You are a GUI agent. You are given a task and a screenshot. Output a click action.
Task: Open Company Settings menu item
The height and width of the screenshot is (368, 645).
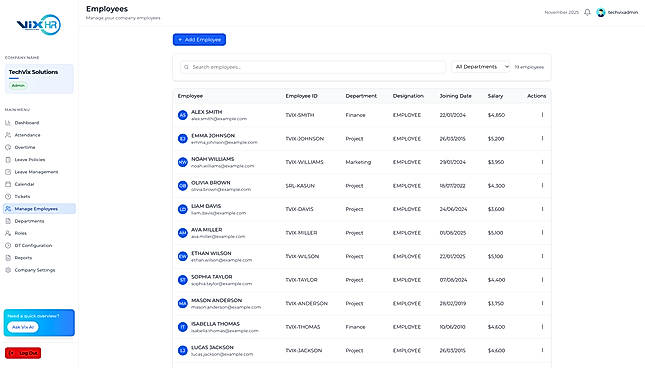tap(35, 270)
